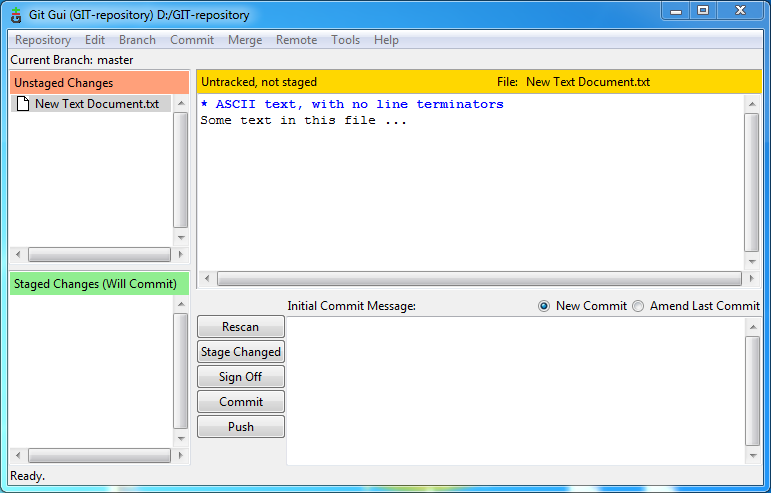Click Unstaged Changes vertical scrollbar thumb
Image resolution: width=771 pixels, height=493 pixels.
pos(181,170)
